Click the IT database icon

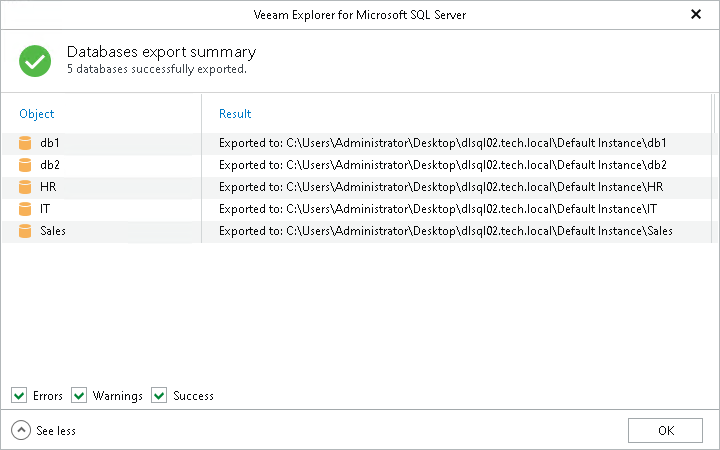pos(25,209)
